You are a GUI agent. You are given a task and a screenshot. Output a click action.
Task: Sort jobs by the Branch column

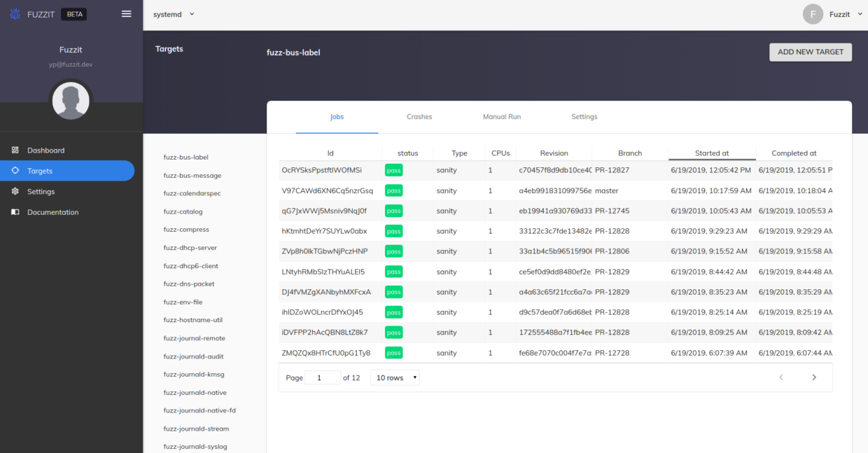pyautogui.click(x=629, y=153)
